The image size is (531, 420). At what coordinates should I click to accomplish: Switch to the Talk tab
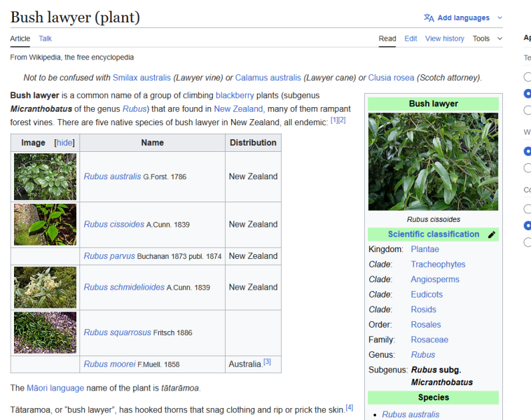click(45, 38)
